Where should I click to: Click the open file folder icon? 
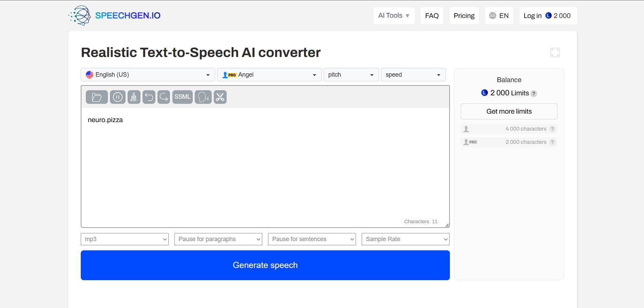(x=97, y=97)
